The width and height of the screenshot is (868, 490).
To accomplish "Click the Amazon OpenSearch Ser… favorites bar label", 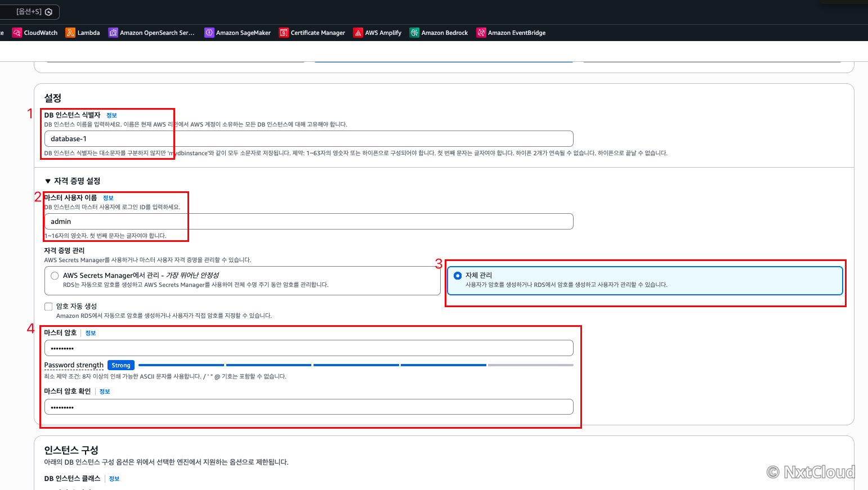I will point(157,33).
